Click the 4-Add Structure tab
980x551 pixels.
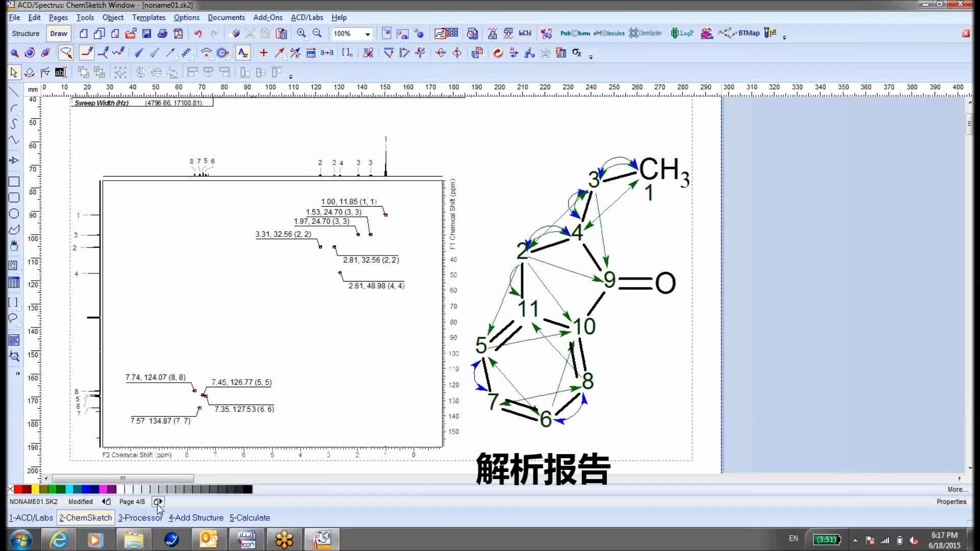click(x=196, y=518)
